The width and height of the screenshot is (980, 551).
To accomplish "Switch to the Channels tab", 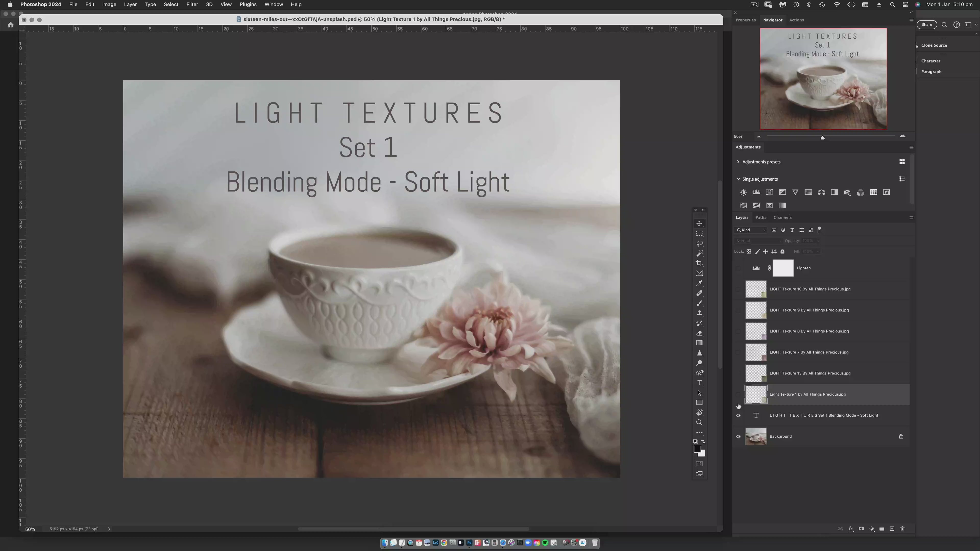I will click(x=782, y=218).
